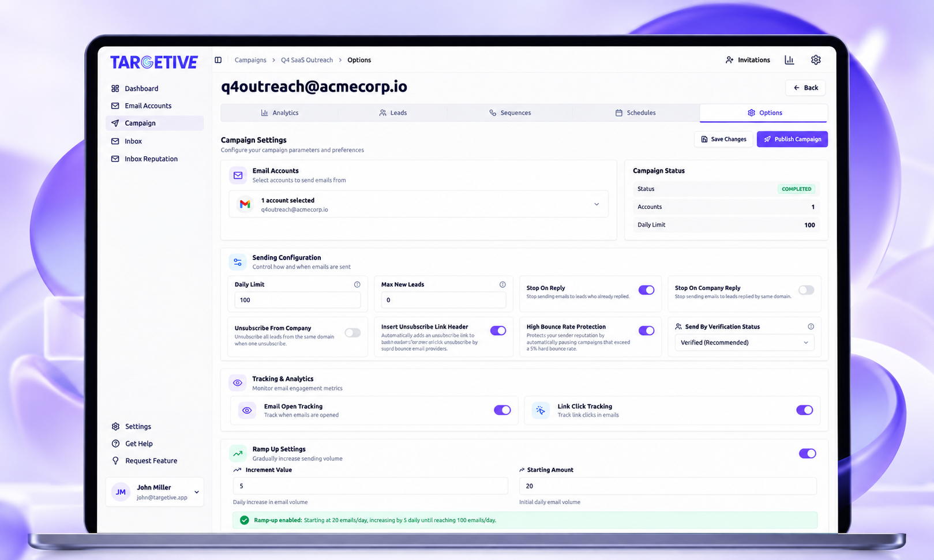Open the Verified (Recommended) dropdown

(x=744, y=343)
